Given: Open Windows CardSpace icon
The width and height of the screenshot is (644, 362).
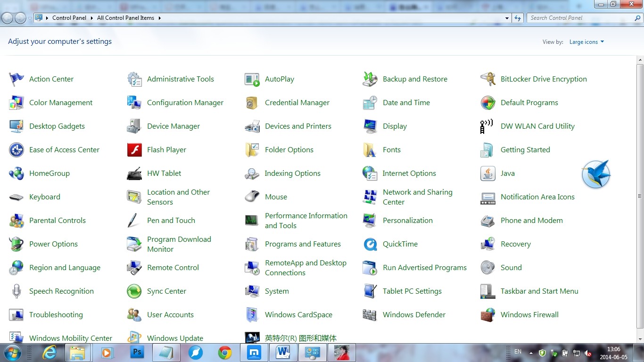Looking at the screenshot, I should click(252, 315).
